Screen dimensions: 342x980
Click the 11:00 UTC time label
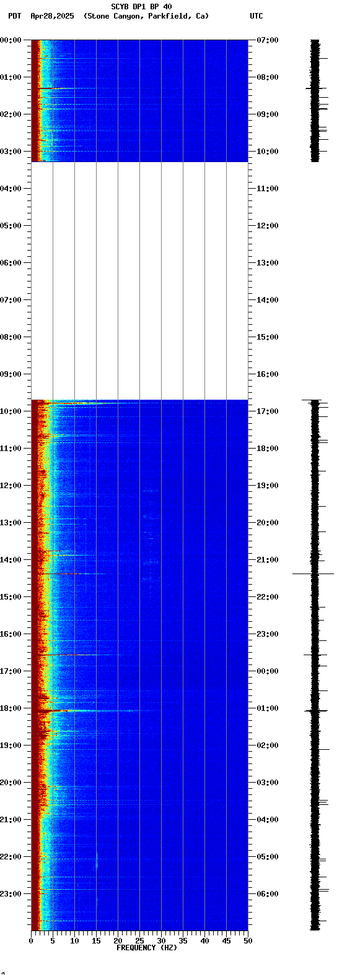click(268, 189)
